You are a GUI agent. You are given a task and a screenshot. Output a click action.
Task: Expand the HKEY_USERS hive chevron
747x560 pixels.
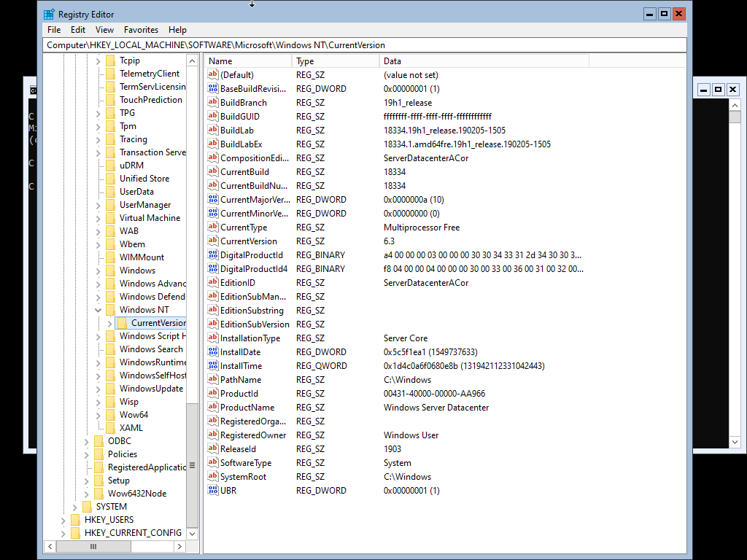click(63, 520)
